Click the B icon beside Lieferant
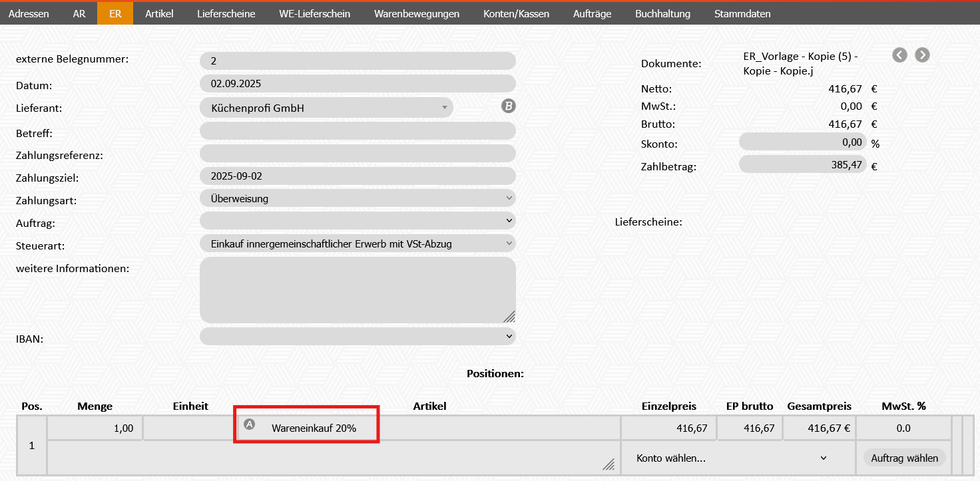The height and width of the screenshot is (481, 980). pos(509,106)
